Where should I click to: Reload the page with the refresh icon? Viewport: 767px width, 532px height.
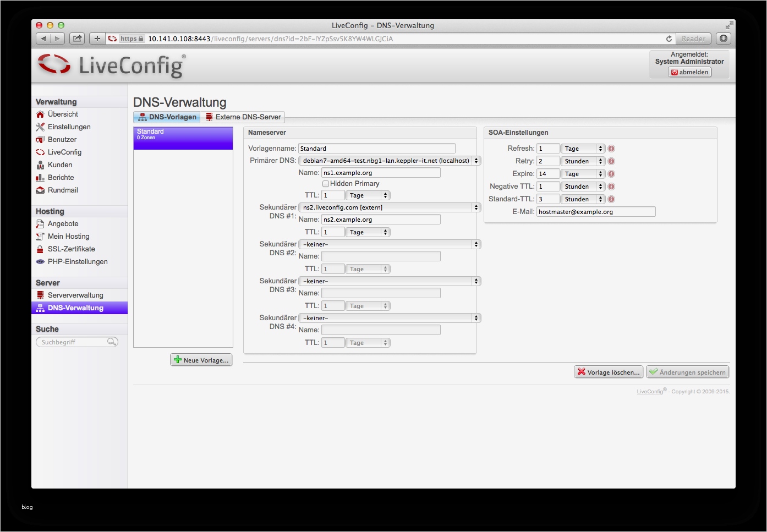pyautogui.click(x=669, y=39)
